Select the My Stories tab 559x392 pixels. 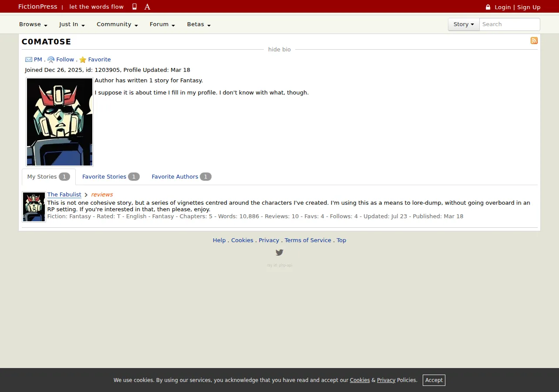(x=49, y=177)
